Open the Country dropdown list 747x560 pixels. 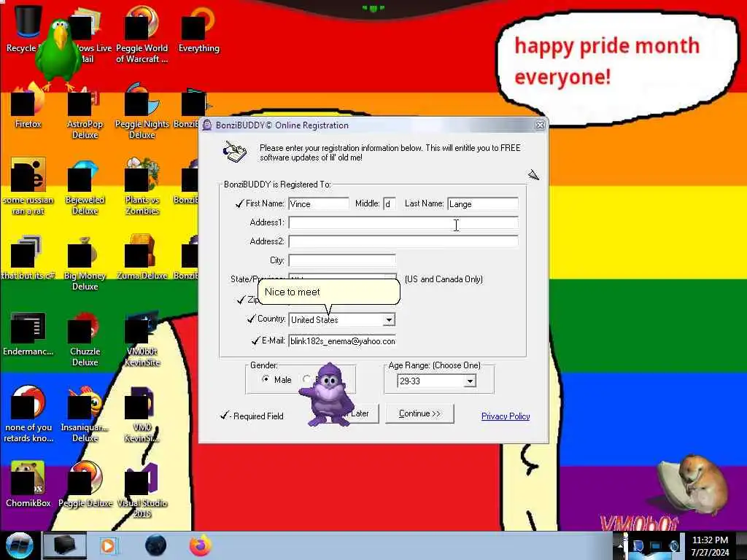tap(389, 320)
